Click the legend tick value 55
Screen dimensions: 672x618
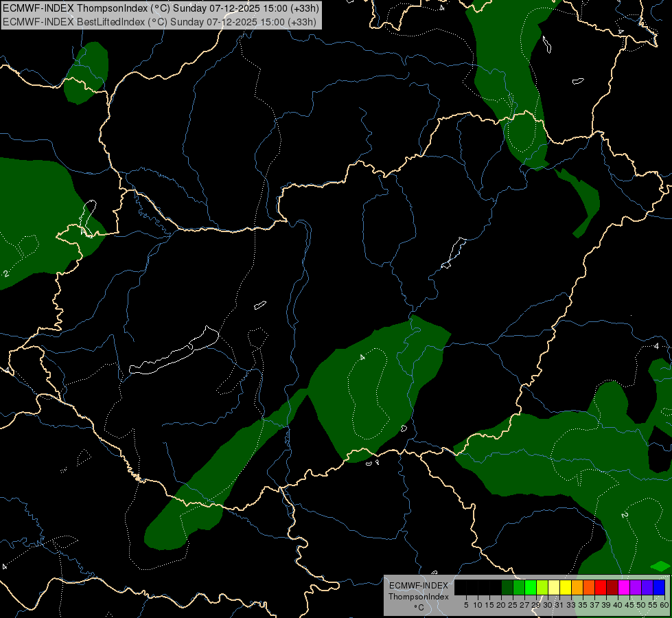click(653, 605)
